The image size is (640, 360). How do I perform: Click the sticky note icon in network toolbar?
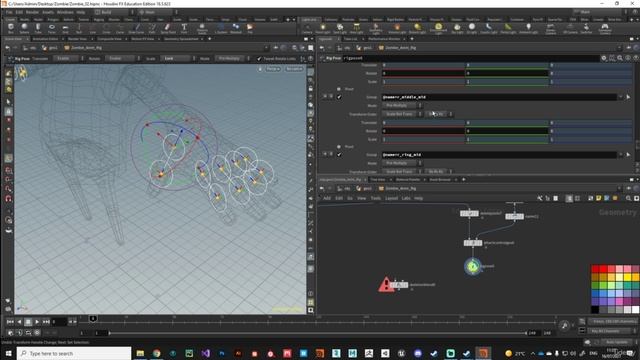(x=599, y=198)
